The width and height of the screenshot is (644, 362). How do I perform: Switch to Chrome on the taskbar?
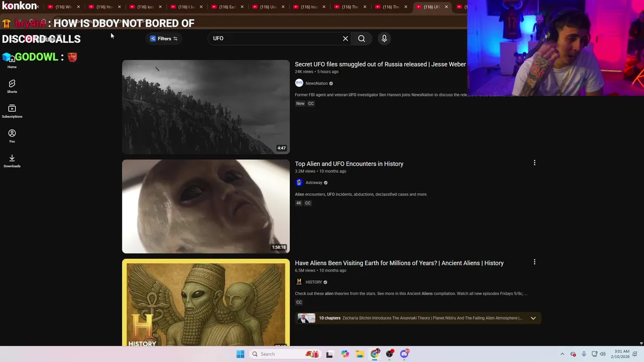point(375,354)
